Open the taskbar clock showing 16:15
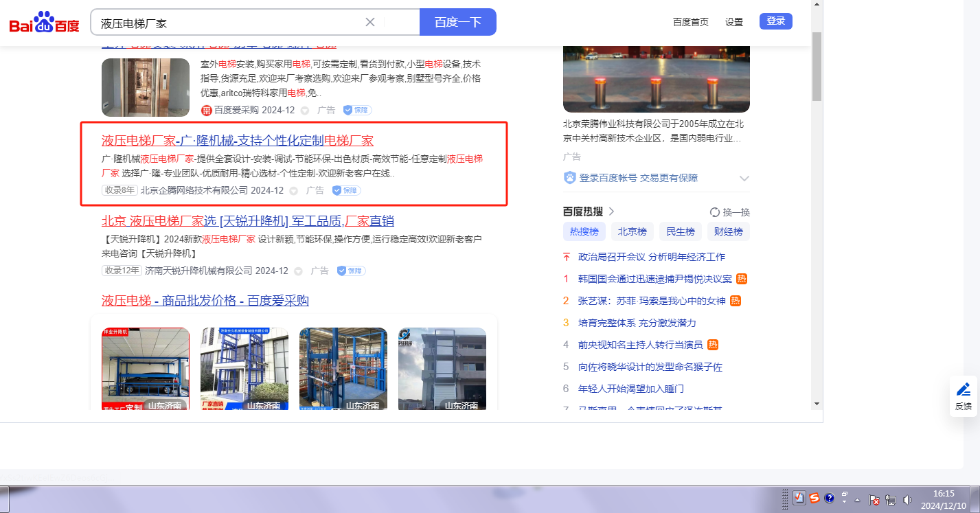The width and height of the screenshot is (980, 513). coord(944,499)
